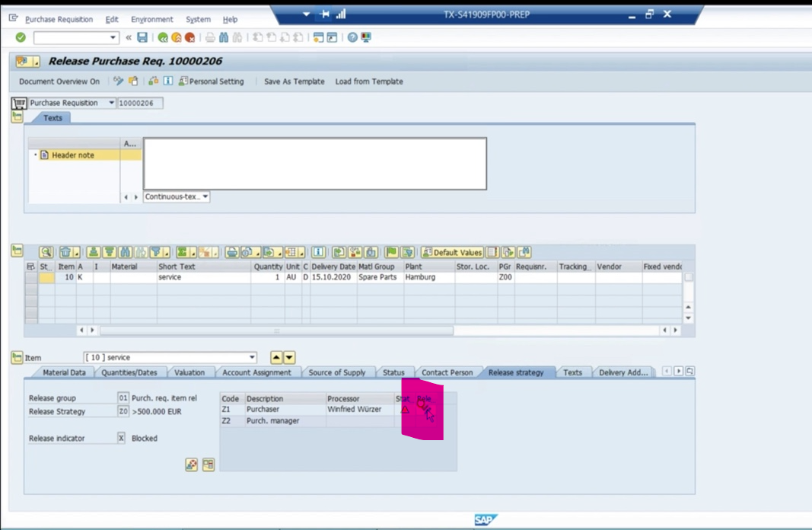
Task: Open the Continuous-text format dropdown
Action: point(205,197)
